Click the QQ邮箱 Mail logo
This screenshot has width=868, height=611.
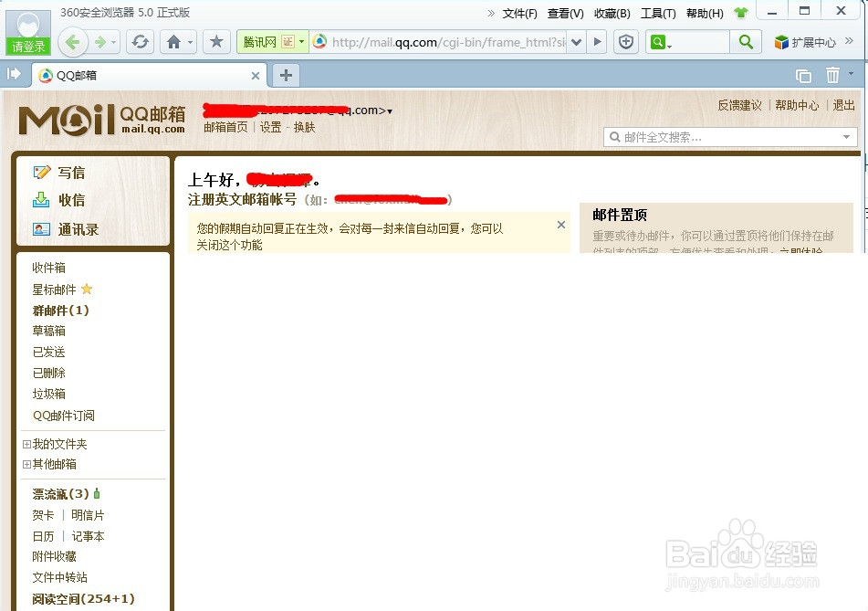coord(102,120)
